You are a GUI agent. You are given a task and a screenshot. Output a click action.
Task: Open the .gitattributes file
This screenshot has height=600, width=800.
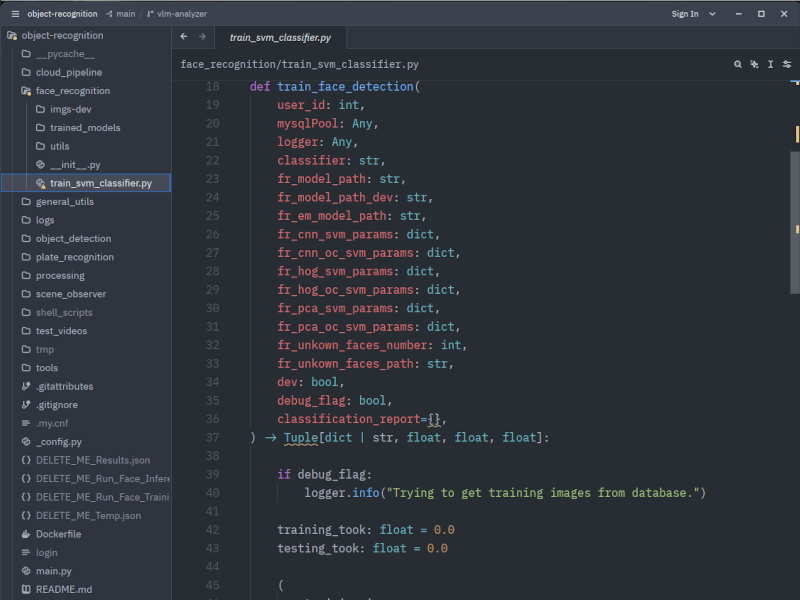[86, 386]
